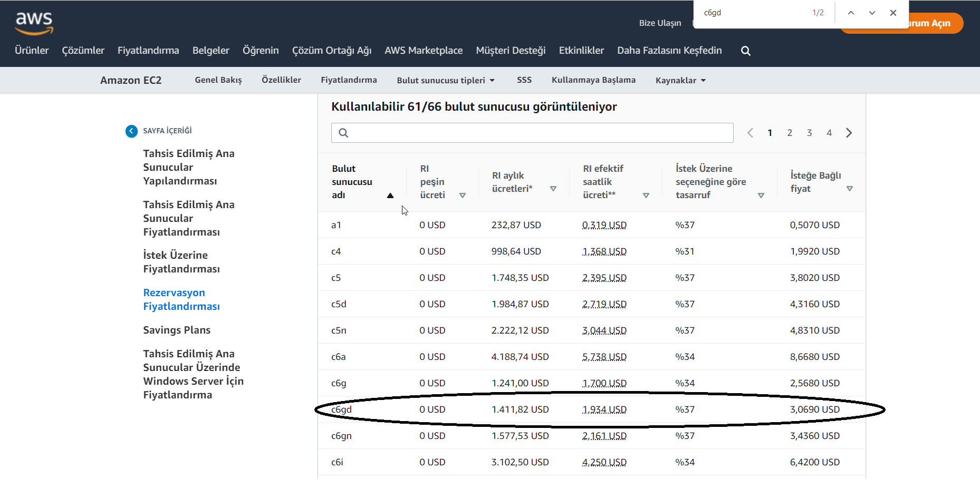Sort by İstek Üzerine seçeneğine göre tasarruf
This screenshot has width=980, height=488.
click(761, 196)
